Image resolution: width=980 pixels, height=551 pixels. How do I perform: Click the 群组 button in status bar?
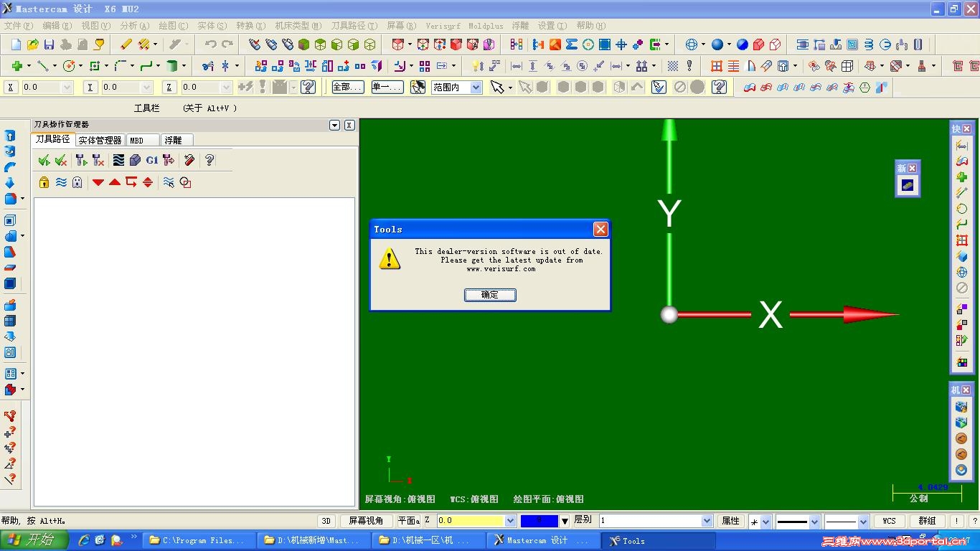(x=927, y=522)
